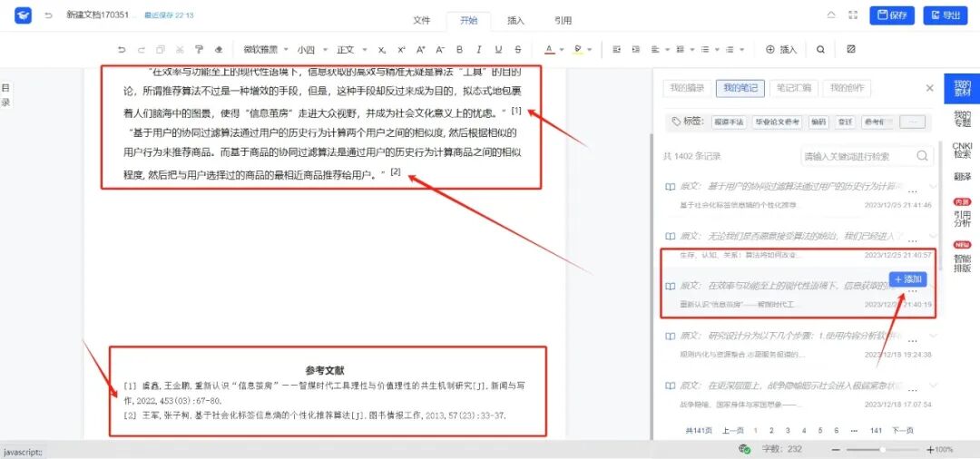980x459 pixels.
Task: Click the 导出 export button
Action: click(x=945, y=15)
